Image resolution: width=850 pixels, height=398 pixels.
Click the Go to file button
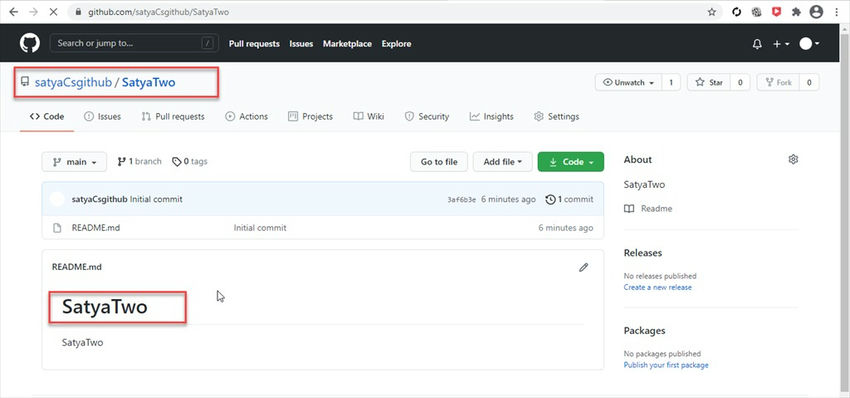pos(439,162)
